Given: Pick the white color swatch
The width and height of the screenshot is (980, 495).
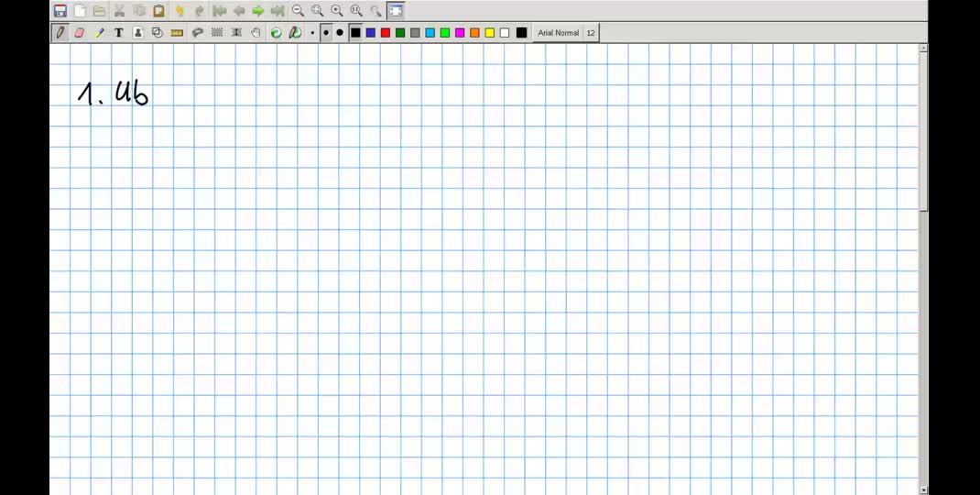Looking at the screenshot, I should (505, 32).
